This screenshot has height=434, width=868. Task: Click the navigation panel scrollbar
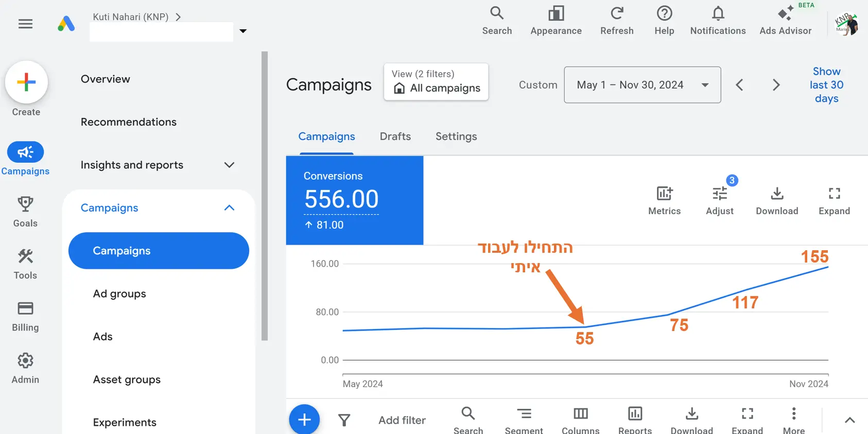(x=265, y=196)
